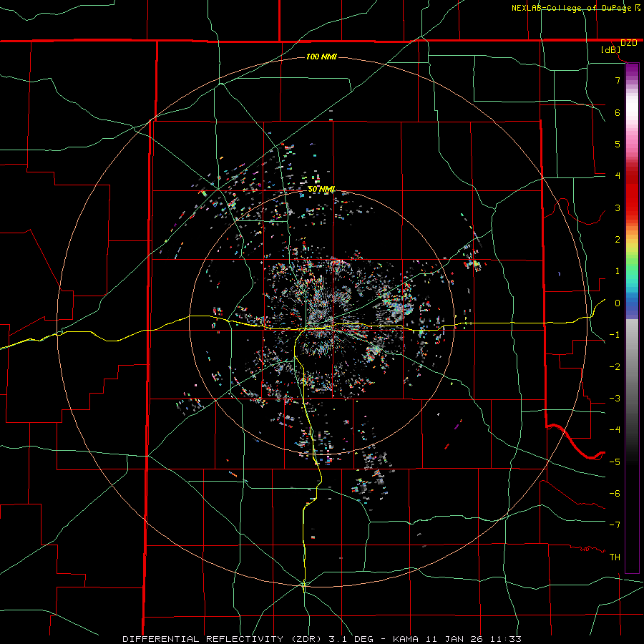Click the '-7' value on the color scale
Image resolution: width=644 pixels, height=644 pixels.
615,525
